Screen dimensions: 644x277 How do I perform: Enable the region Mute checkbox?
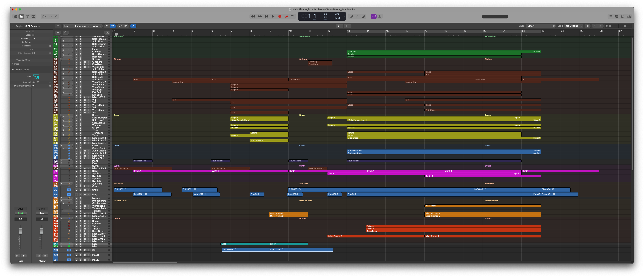point(33,31)
